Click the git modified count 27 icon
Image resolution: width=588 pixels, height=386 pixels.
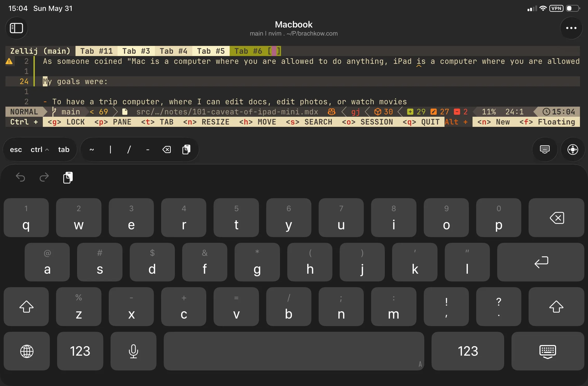433,112
